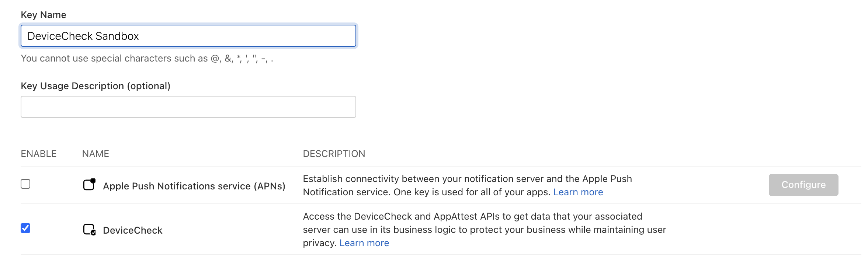Click the disabled Configure button for APNs

(803, 185)
